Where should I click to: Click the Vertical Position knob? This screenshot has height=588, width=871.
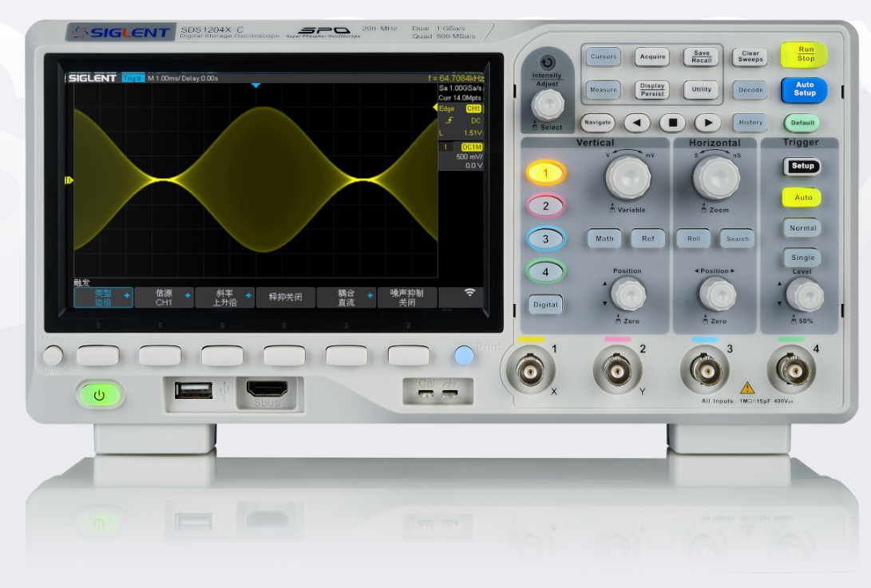coord(628,294)
